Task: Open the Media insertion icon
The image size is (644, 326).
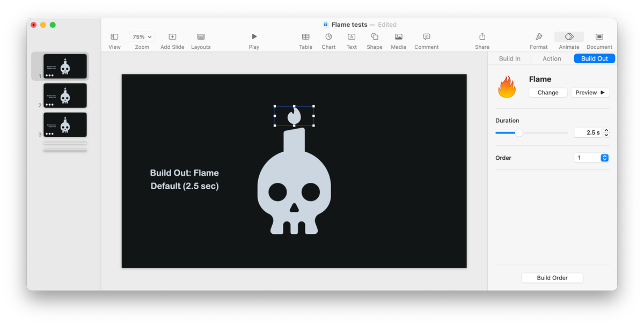Action: (398, 37)
